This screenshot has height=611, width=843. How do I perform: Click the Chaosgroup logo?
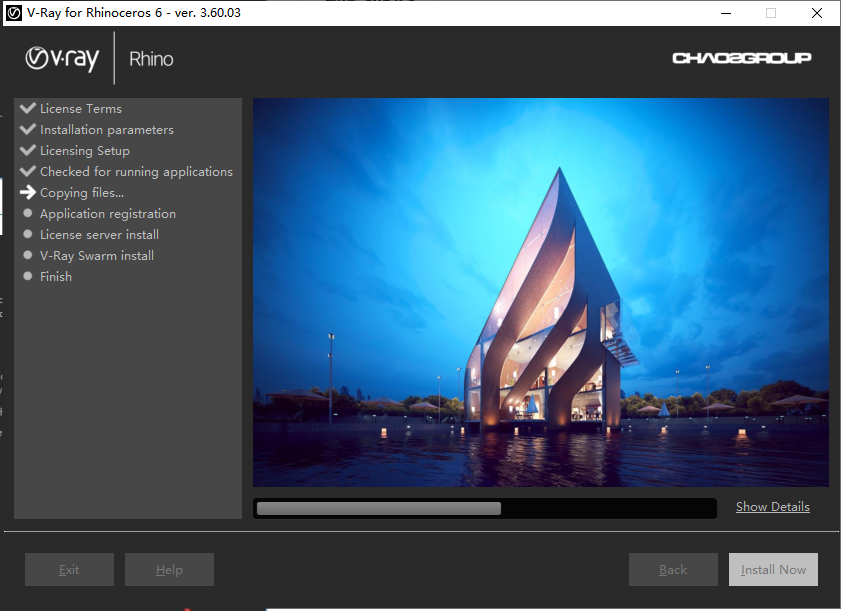click(742, 57)
